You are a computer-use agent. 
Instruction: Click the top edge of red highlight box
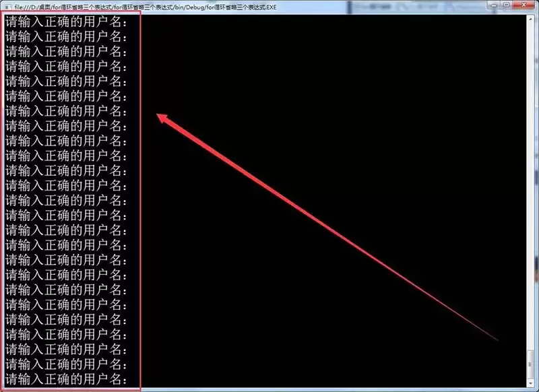[x=71, y=13]
